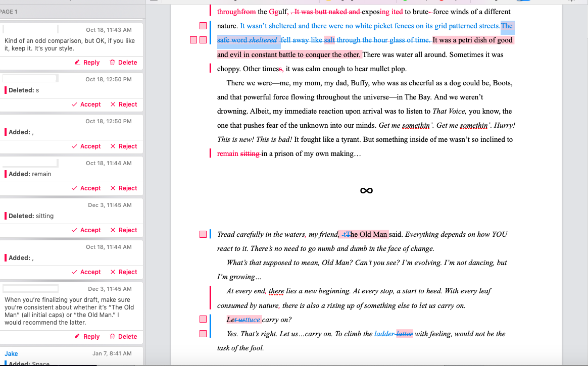The width and height of the screenshot is (588, 366).
Task: Reject the 'Added: ,' change from 11:44 AM
Action: [x=124, y=272]
